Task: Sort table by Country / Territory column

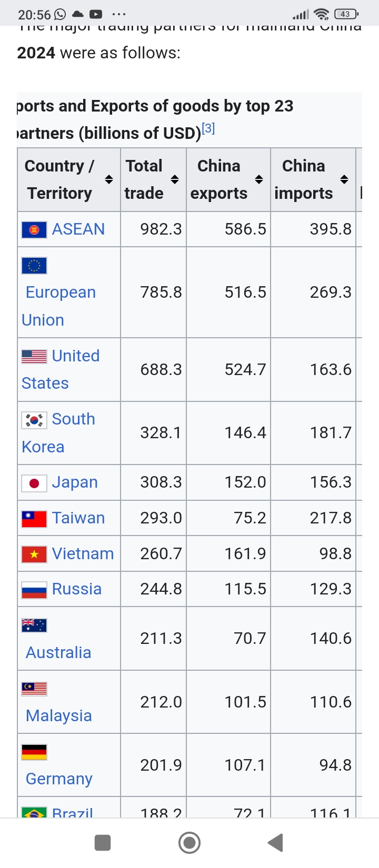Action: (x=109, y=179)
